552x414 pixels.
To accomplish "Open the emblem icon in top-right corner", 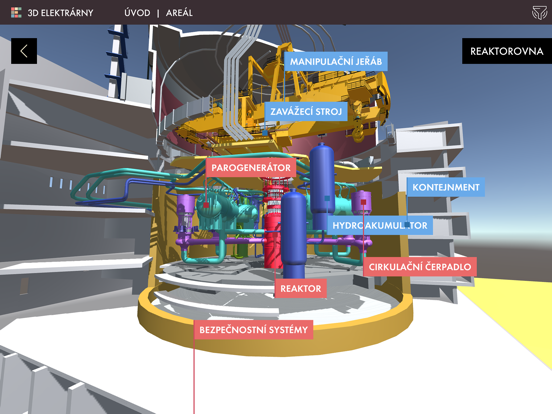I will [539, 13].
